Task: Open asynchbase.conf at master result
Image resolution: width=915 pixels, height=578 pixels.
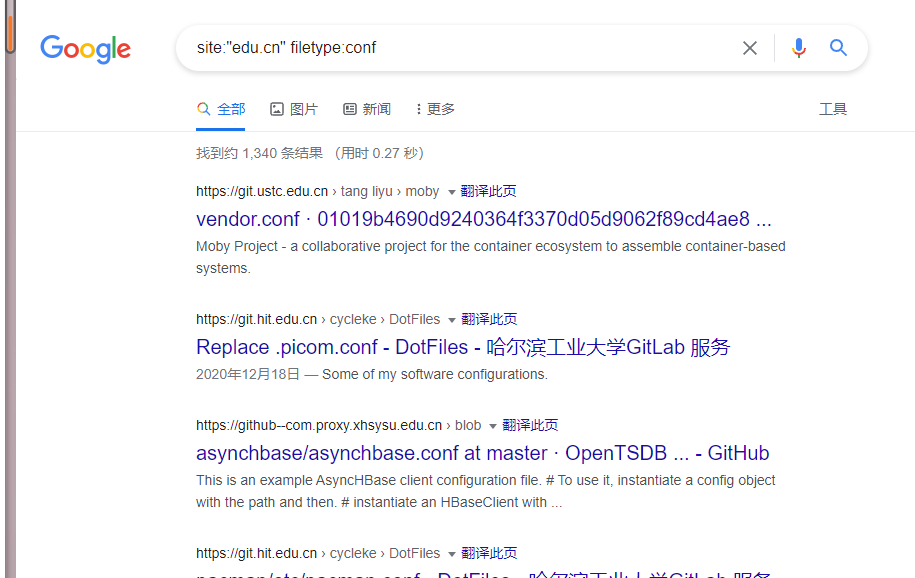Action: click(483, 453)
